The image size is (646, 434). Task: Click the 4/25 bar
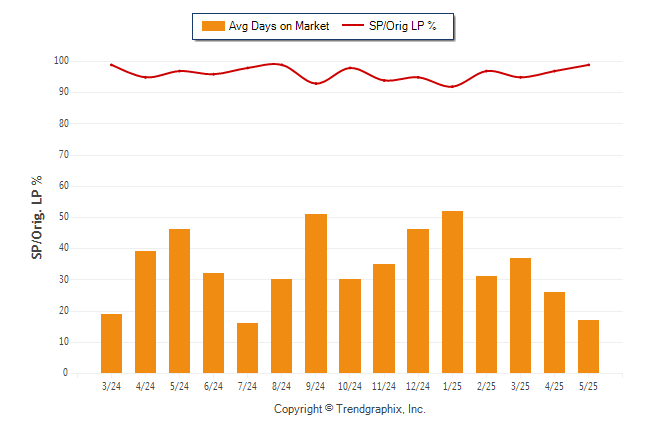[x=554, y=332]
